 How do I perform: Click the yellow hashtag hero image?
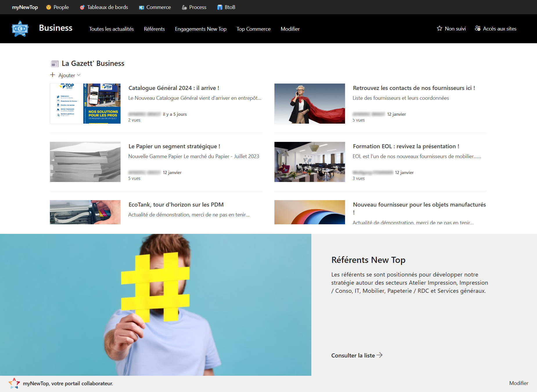coord(156,305)
